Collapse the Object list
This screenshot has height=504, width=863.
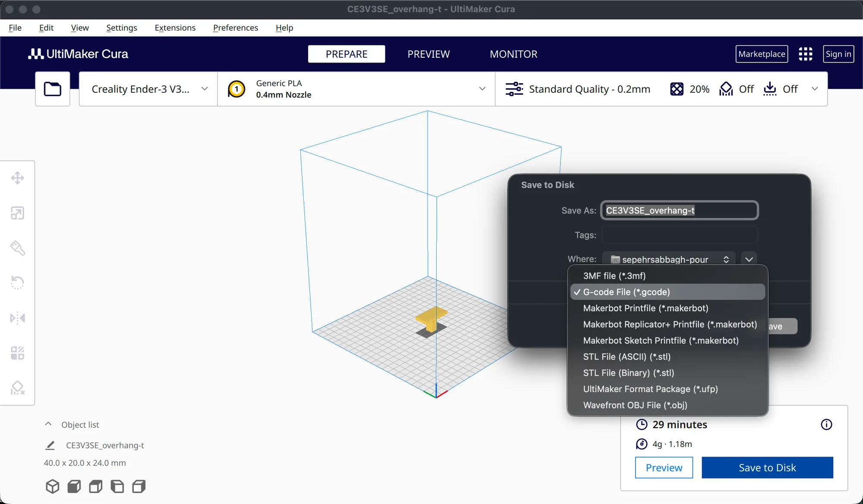pos(48,424)
